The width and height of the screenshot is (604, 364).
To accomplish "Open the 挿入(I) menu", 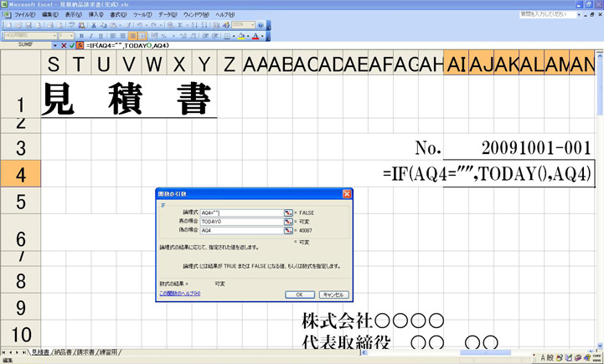I will point(96,14).
